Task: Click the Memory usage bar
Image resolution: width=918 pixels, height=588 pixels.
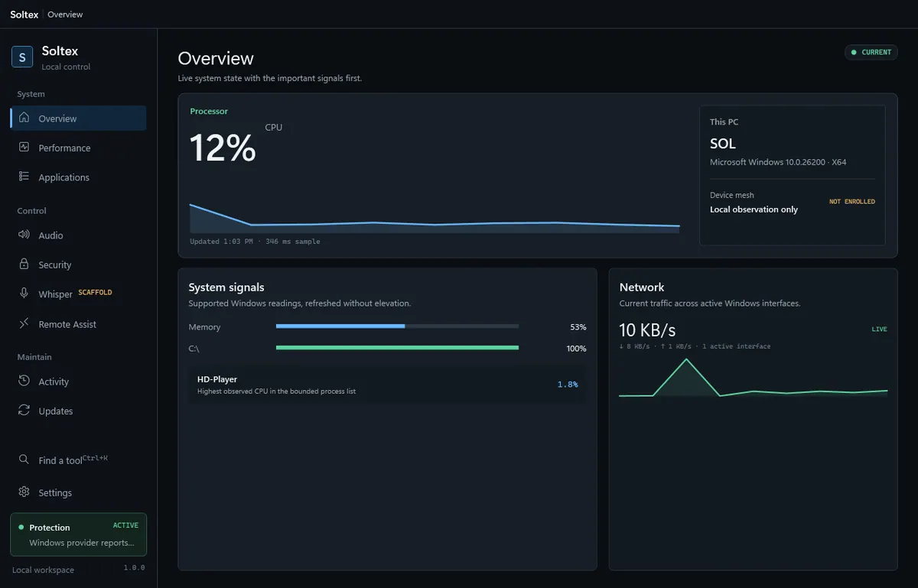Action: point(397,326)
